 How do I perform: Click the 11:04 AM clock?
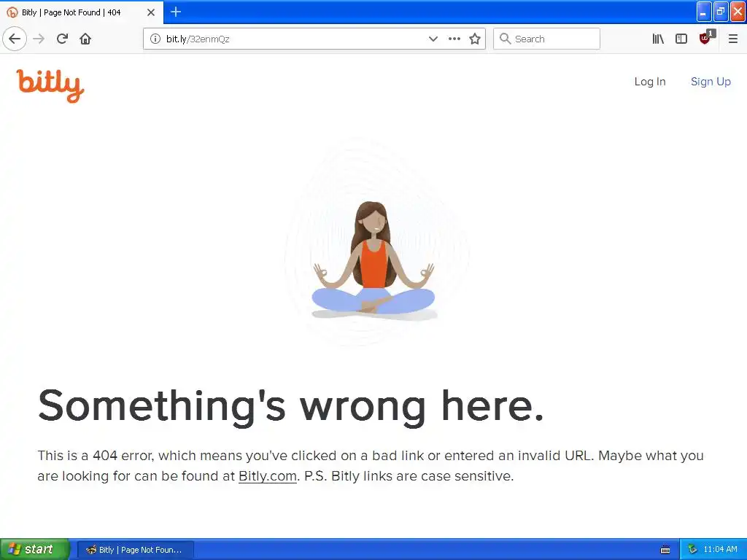coord(720,549)
